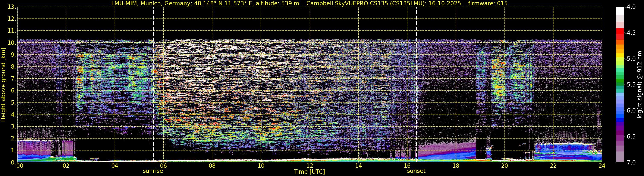The height and width of the screenshot is (176, 644).
Task: Click the time tick label 24
Action: (602, 166)
